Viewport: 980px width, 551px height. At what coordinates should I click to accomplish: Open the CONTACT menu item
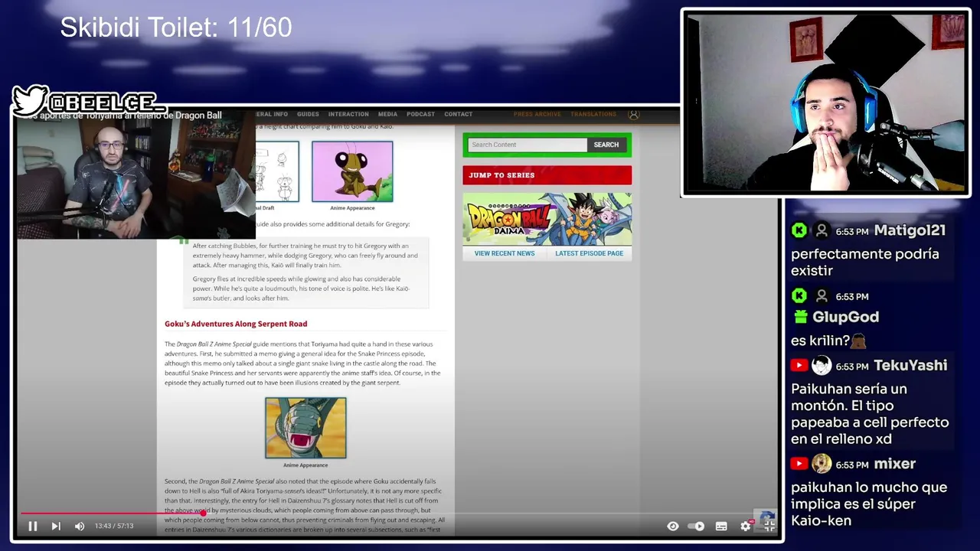click(x=458, y=114)
